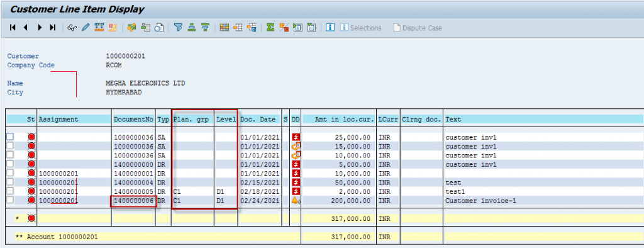Click blue information icon
Screen dimensions: 644x248
330,28
